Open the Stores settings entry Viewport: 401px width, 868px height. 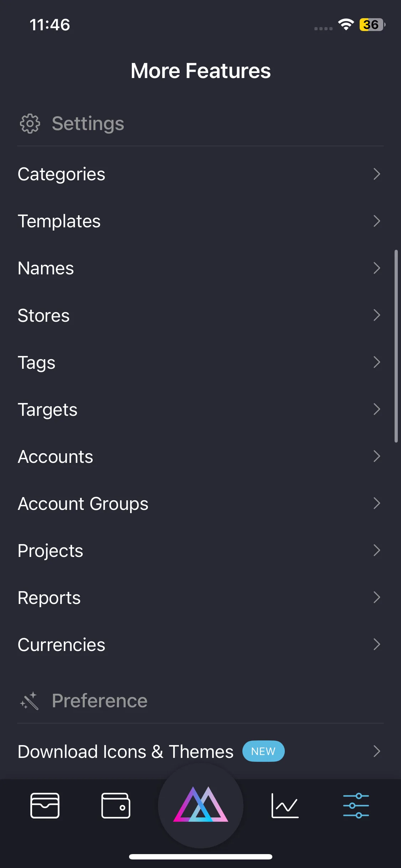pyautogui.click(x=44, y=315)
